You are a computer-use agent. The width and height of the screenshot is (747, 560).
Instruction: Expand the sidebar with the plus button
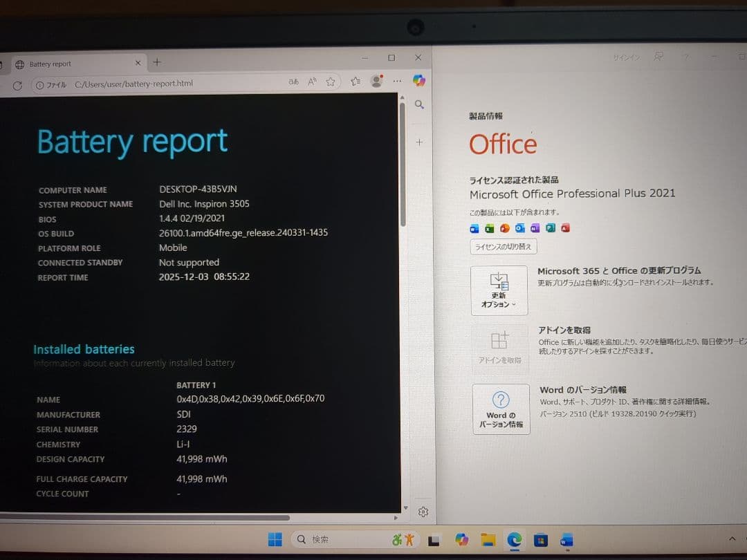pyautogui.click(x=419, y=142)
